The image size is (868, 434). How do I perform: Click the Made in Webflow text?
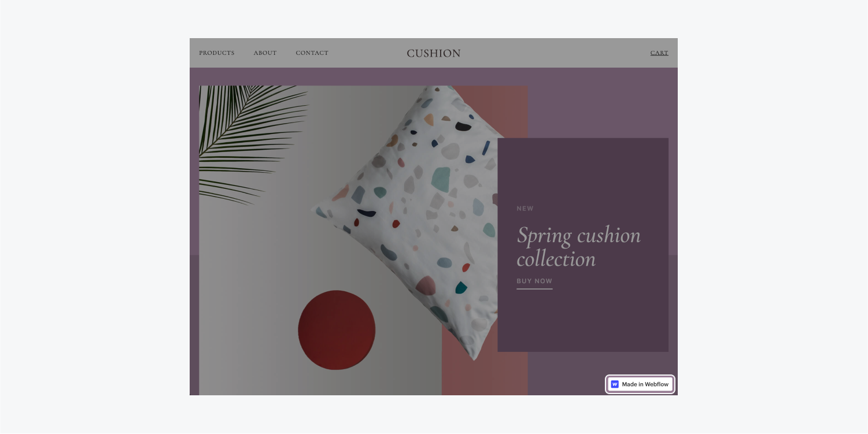tap(645, 384)
